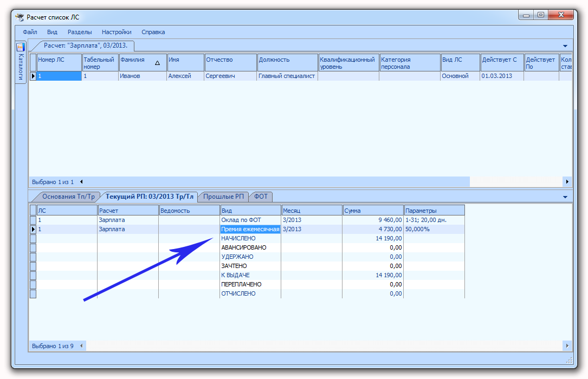Click the Номер ЛС column header

59,63
